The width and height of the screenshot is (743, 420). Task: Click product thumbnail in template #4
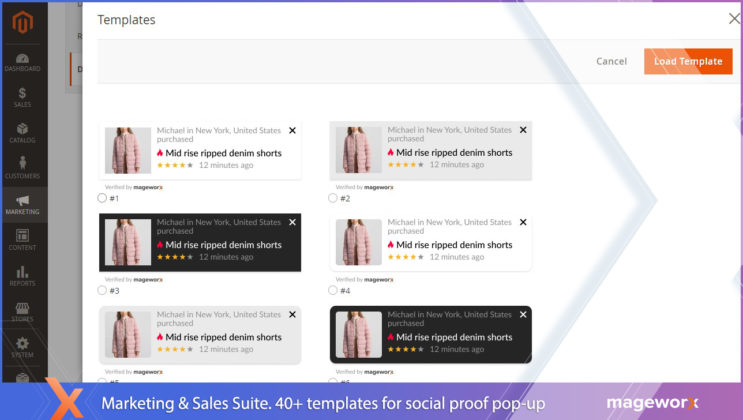click(359, 242)
